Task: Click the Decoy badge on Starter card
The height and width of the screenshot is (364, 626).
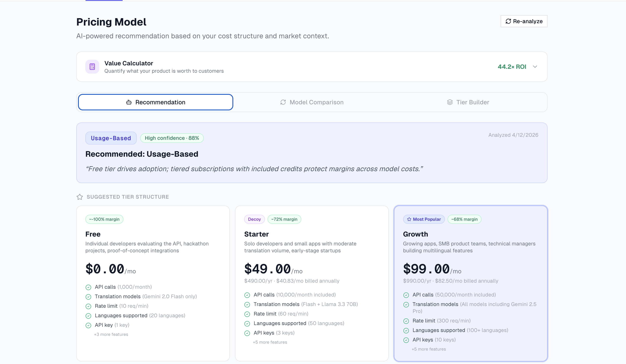Action: pyautogui.click(x=254, y=219)
